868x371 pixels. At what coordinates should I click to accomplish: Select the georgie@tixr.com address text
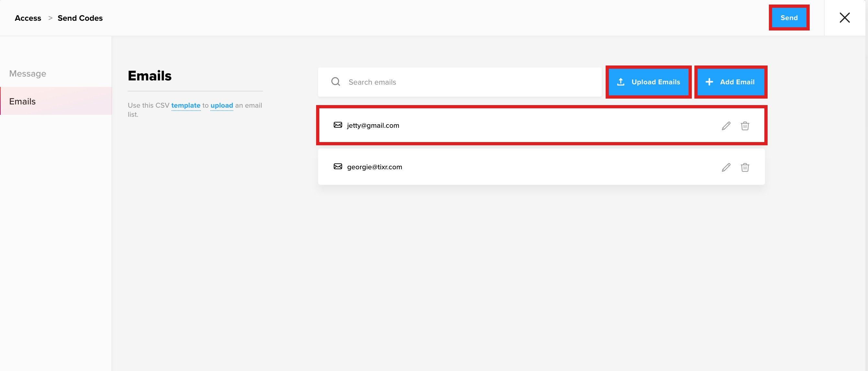pos(374,167)
